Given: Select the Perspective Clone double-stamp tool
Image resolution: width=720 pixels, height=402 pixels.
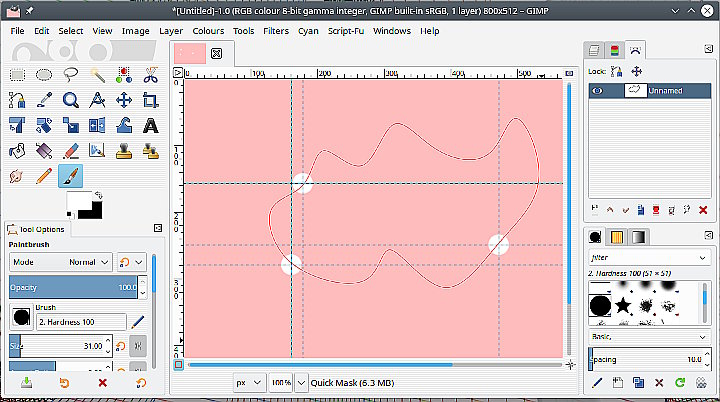Looking at the screenshot, I should coord(151,151).
